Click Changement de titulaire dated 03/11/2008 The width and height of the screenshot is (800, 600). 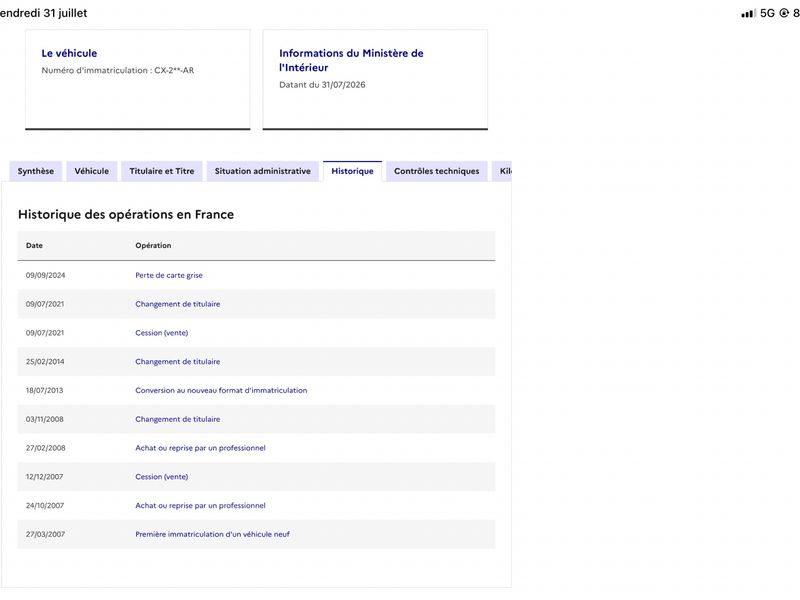(x=178, y=419)
